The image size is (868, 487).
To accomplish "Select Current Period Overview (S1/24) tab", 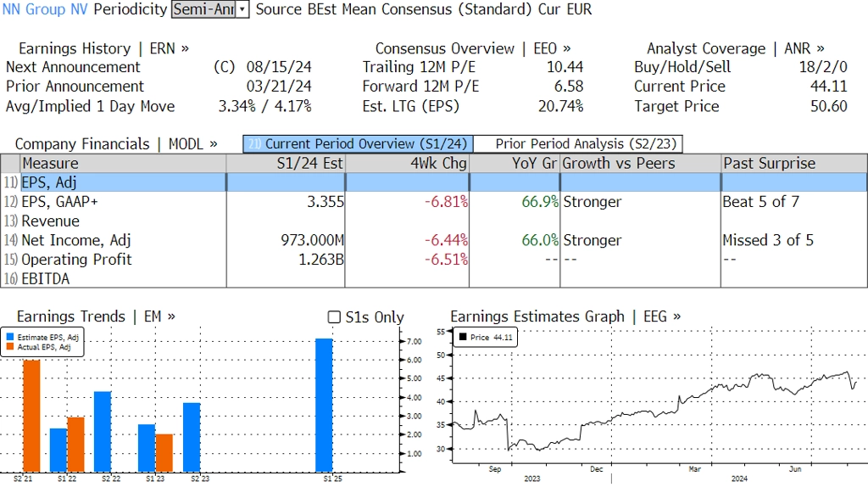I will (x=358, y=144).
